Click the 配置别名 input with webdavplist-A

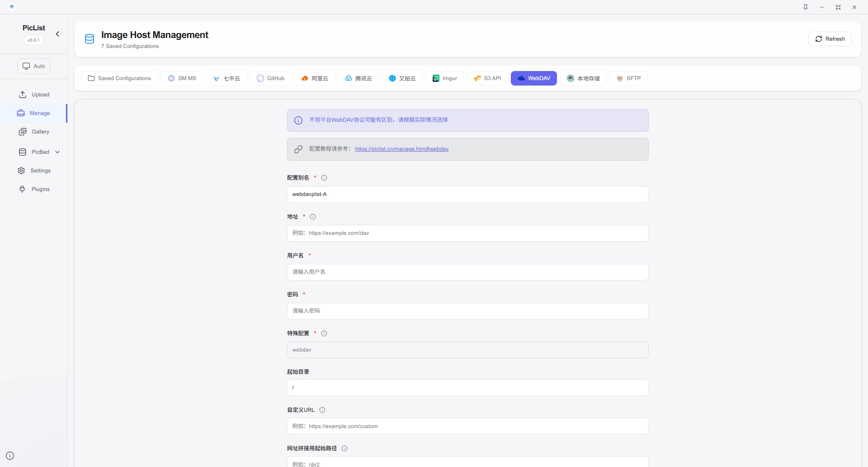[x=467, y=195]
